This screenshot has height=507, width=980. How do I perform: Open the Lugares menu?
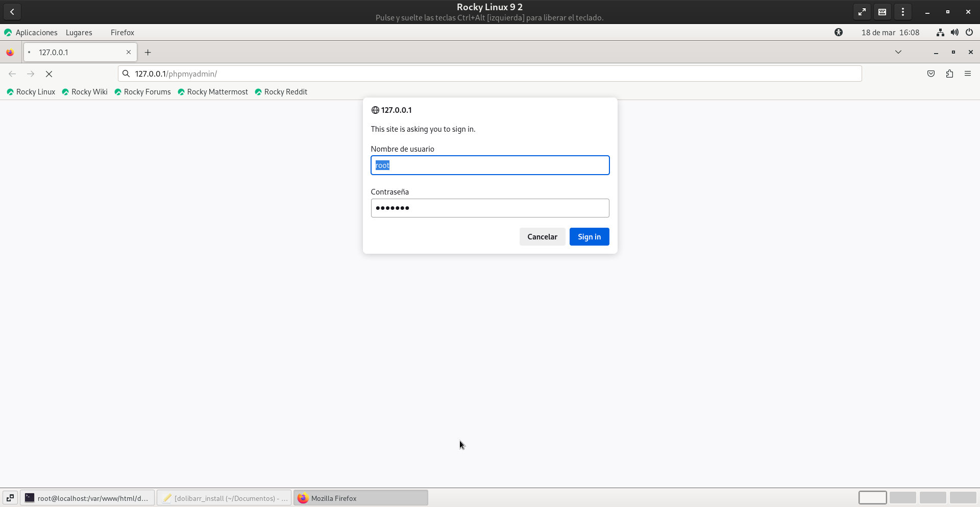click(x=79, y=33)
